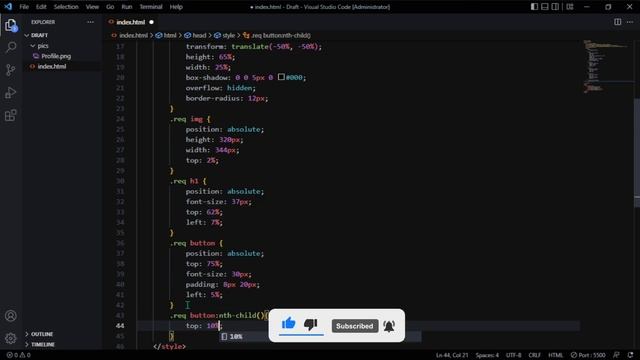640x360 pixels.
Task: Open the Run and Debug view
Action: coord(11,93)
